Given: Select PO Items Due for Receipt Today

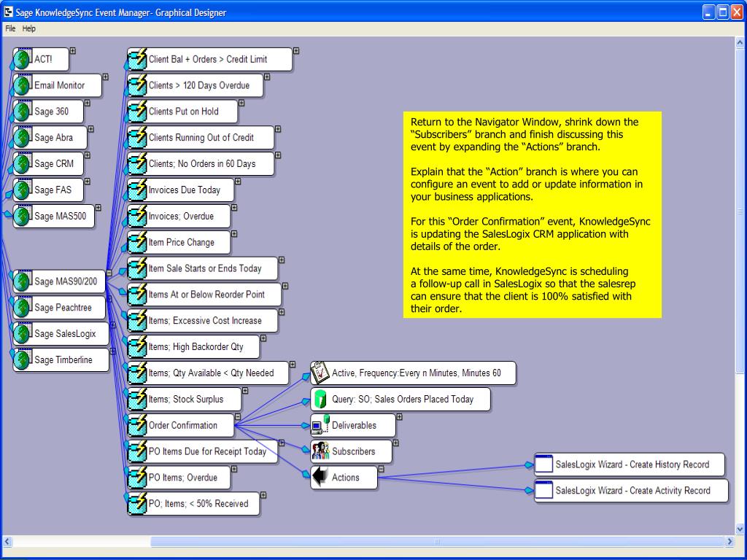Looking at the screenshot, I should [203, 451].
